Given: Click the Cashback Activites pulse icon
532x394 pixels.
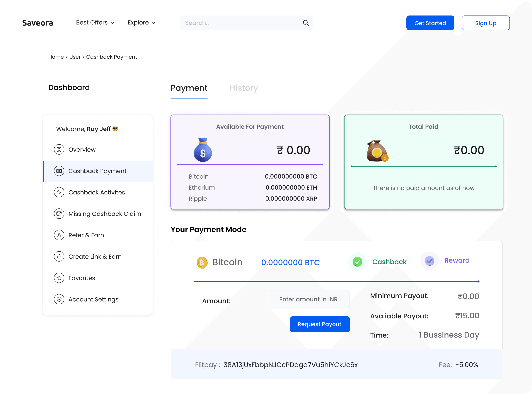Looking at the screenshot, I should click(59, 192).
